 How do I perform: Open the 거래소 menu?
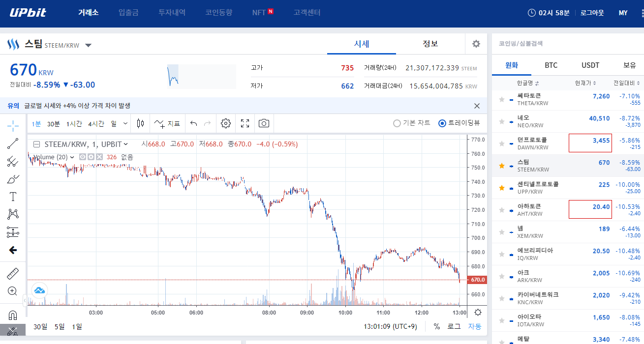88,13
